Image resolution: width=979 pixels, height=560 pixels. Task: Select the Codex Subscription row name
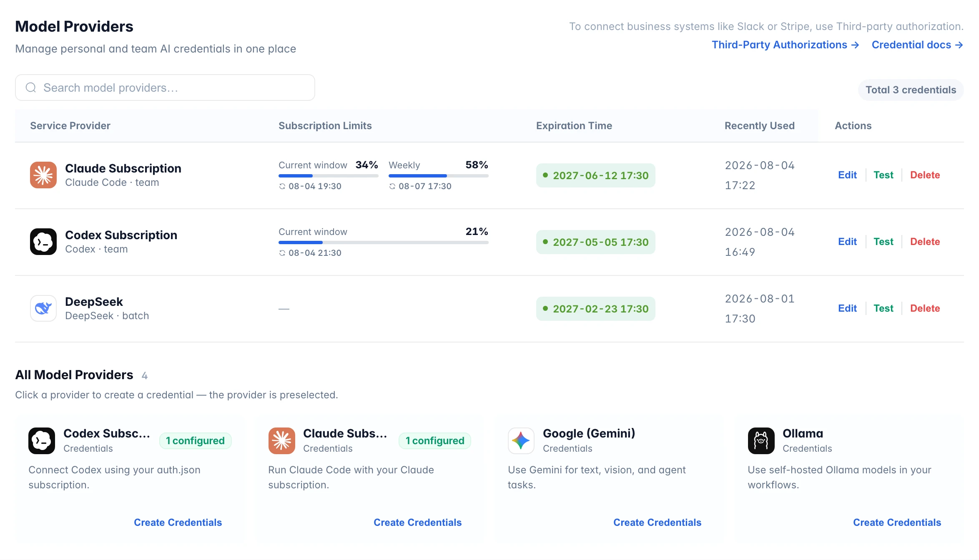point(121,235)
